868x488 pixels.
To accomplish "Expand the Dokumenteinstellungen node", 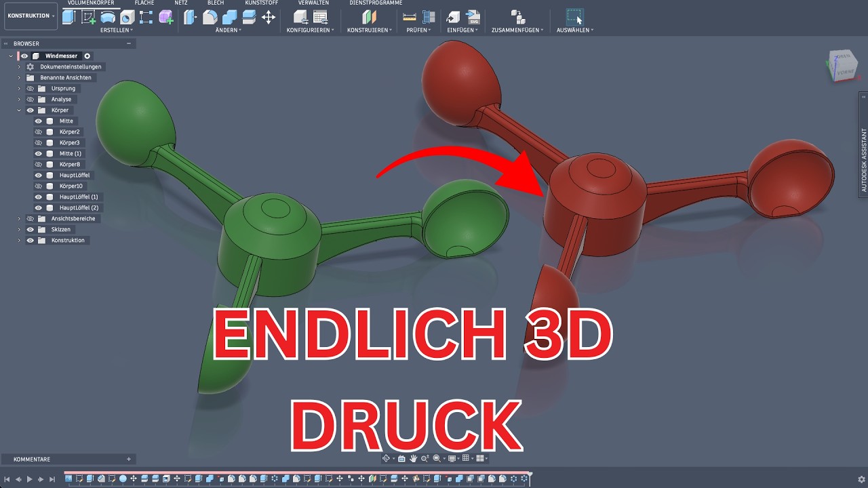I will tap(20, 66).
